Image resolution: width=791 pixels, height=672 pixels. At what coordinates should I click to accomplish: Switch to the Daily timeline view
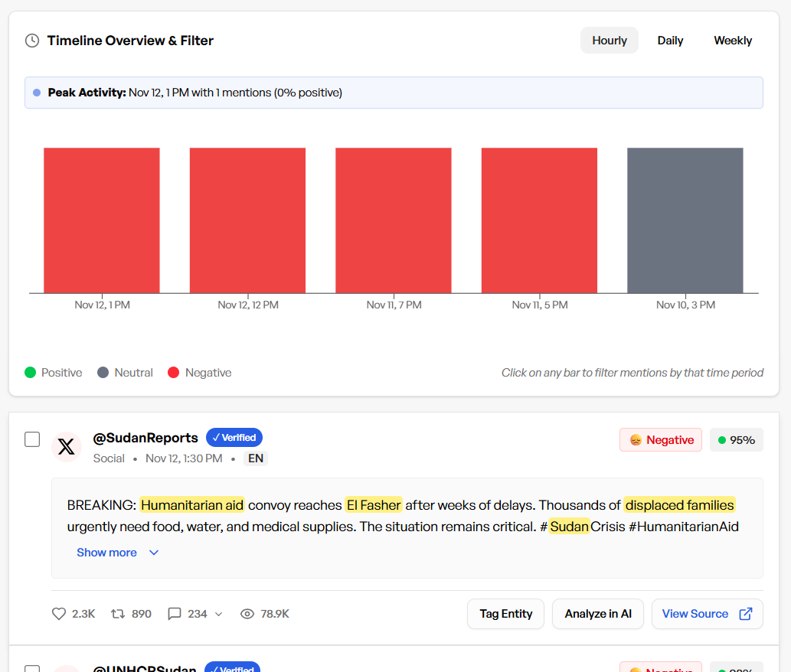click(670, 41)
